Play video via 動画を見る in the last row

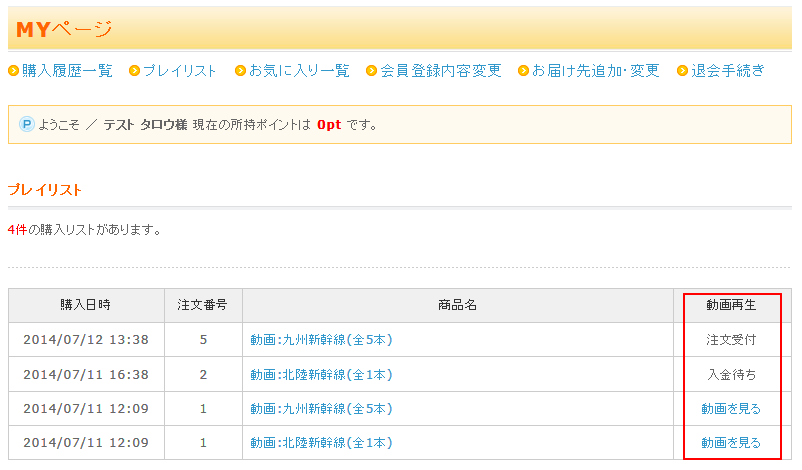click(x=731, y=443)
